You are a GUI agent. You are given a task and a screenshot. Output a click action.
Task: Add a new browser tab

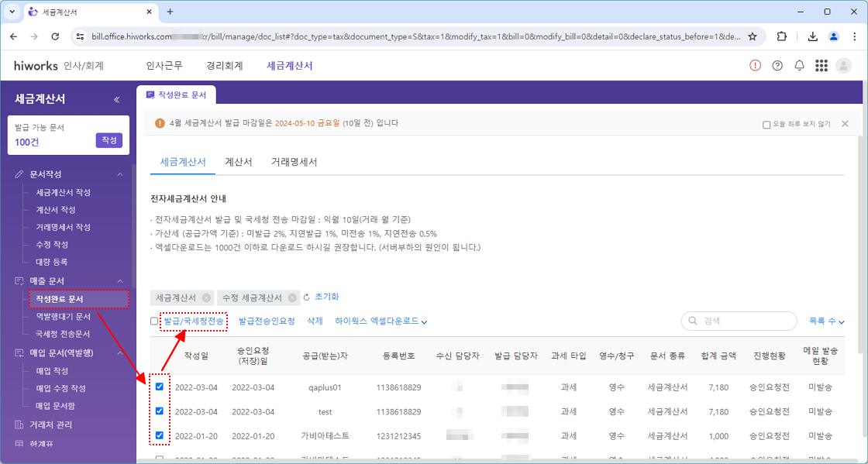[170, 12]
